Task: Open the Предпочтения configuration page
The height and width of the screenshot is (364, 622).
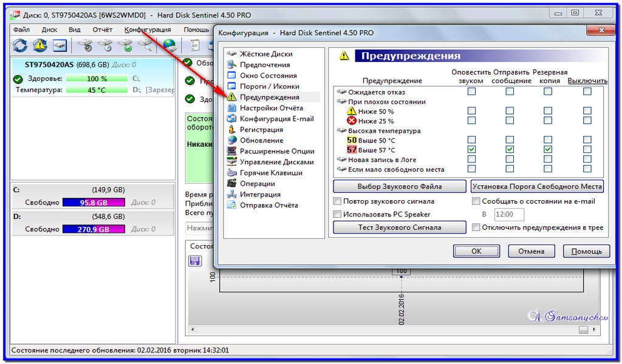Action: (265, 64)
